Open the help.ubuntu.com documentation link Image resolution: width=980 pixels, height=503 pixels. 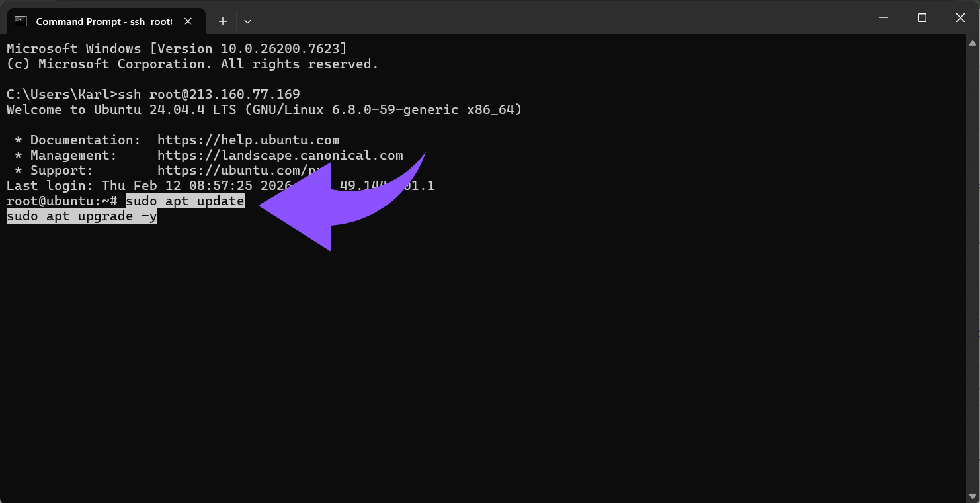click(248, 140)
